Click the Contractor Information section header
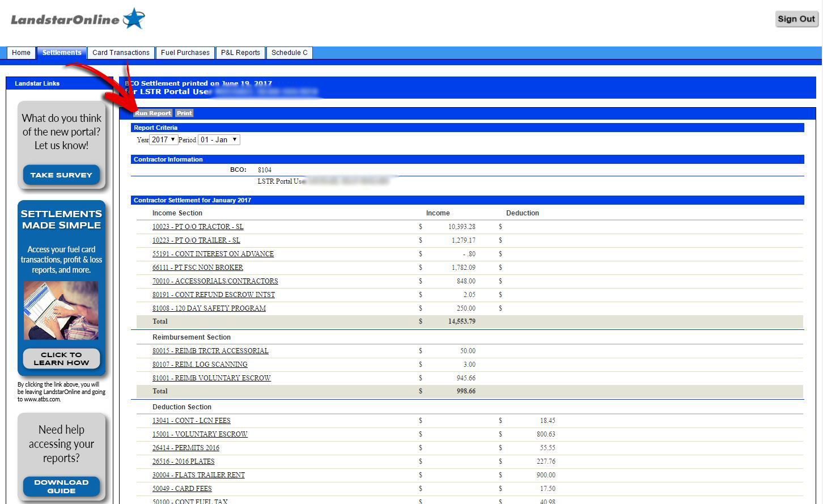Viewport: 823px width, 504px height. click(467, 159)
